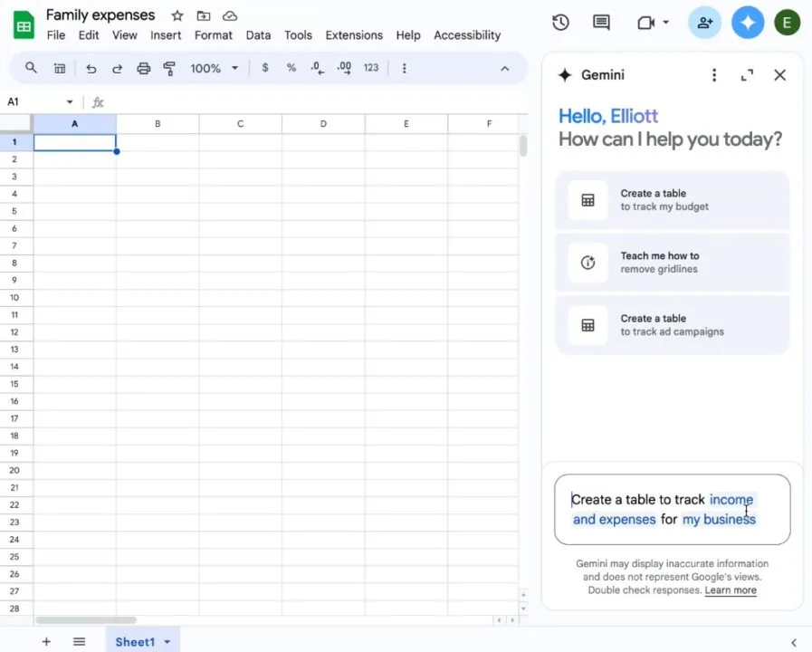The width and height of the screenshot is (812, 652).
Task: Click the Share people icon
Action: point(705,23)
